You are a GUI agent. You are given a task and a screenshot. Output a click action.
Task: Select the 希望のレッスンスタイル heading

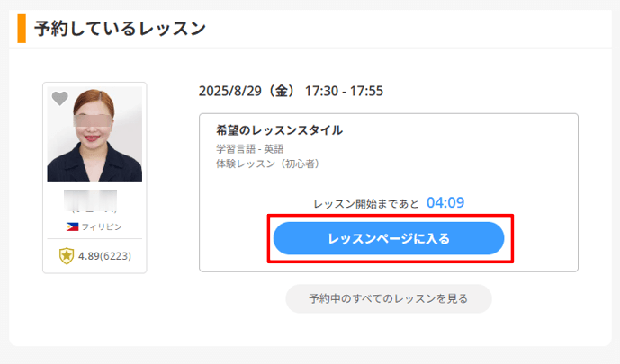[279, 130]
